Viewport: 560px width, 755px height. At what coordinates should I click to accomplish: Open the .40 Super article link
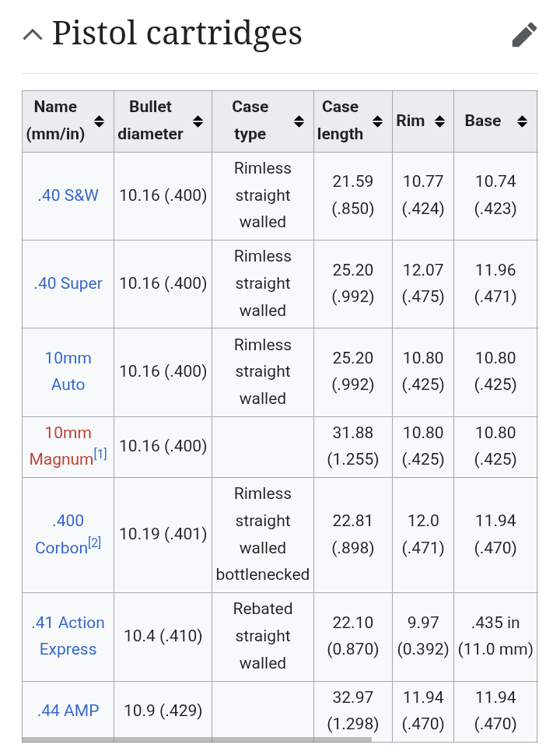pos(68,283)
